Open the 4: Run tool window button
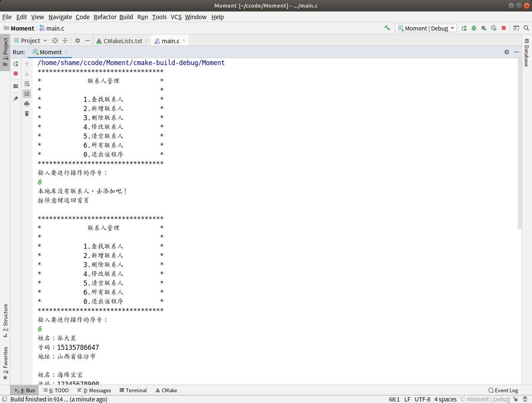The height and width of the screenshot is (403, 532). [x=25, y=390]
